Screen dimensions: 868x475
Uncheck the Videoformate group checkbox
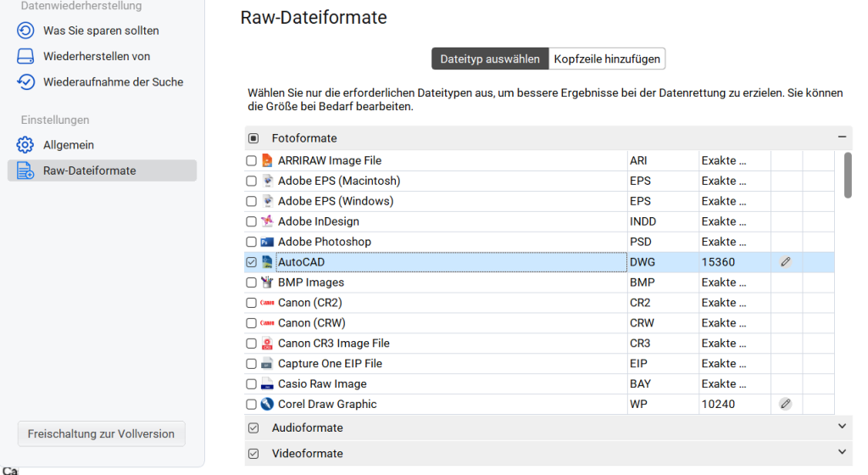pyautogui.click(x=253, y=454)
